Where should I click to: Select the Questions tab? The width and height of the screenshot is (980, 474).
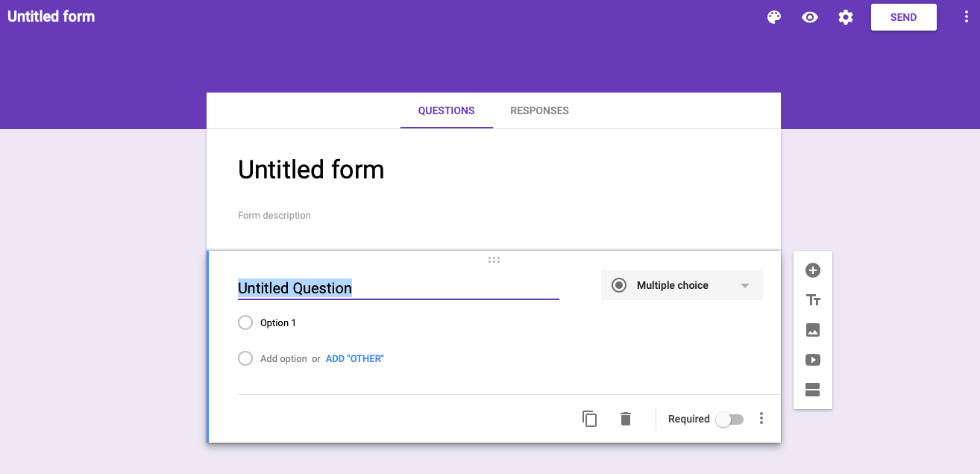tap(446, 110)
